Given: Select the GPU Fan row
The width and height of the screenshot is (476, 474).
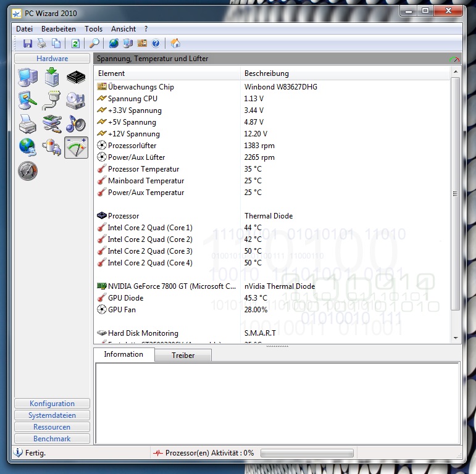Looking at the screenshot, I should (272, 310).
